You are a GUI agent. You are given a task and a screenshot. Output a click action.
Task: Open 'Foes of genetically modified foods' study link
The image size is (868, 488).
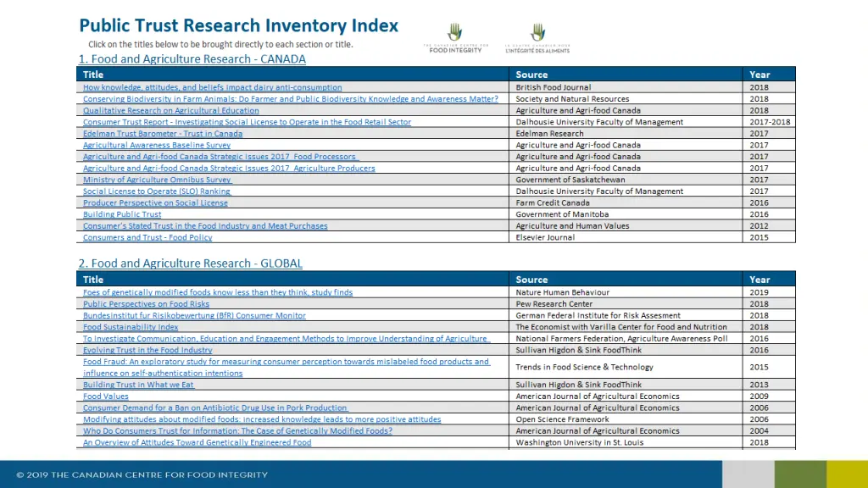pyautogui.click(x=218, y=292)
